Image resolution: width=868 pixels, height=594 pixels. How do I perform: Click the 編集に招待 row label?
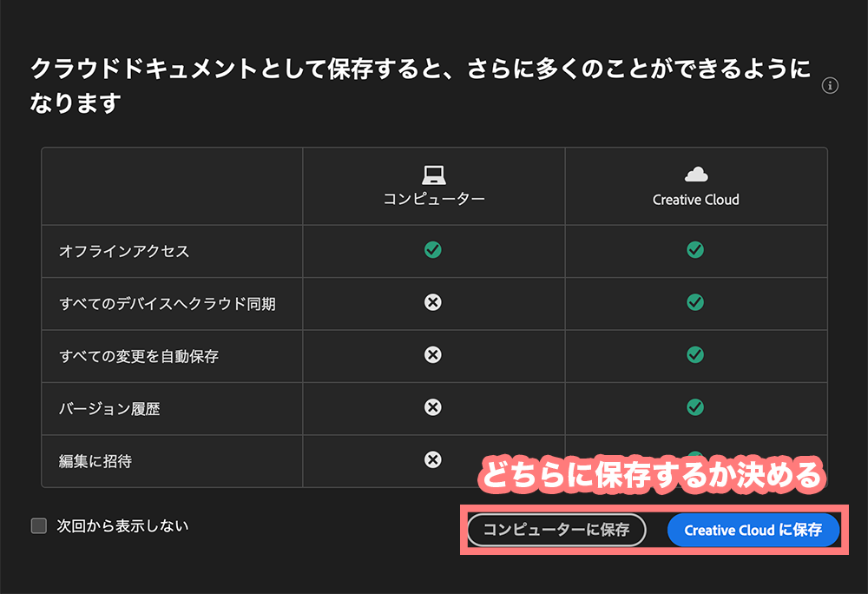tap(95, 461)
